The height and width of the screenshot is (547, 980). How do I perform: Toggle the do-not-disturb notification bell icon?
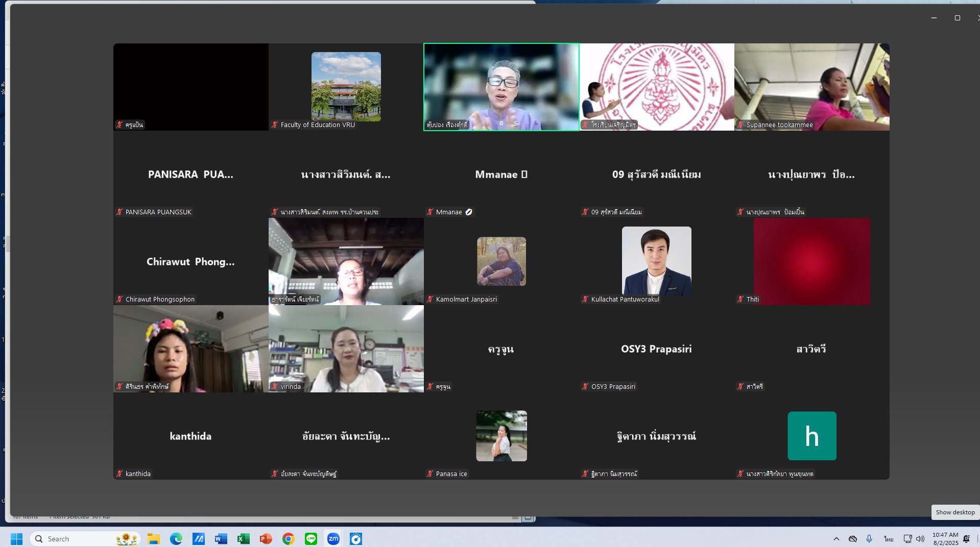[x=966, y=539]
